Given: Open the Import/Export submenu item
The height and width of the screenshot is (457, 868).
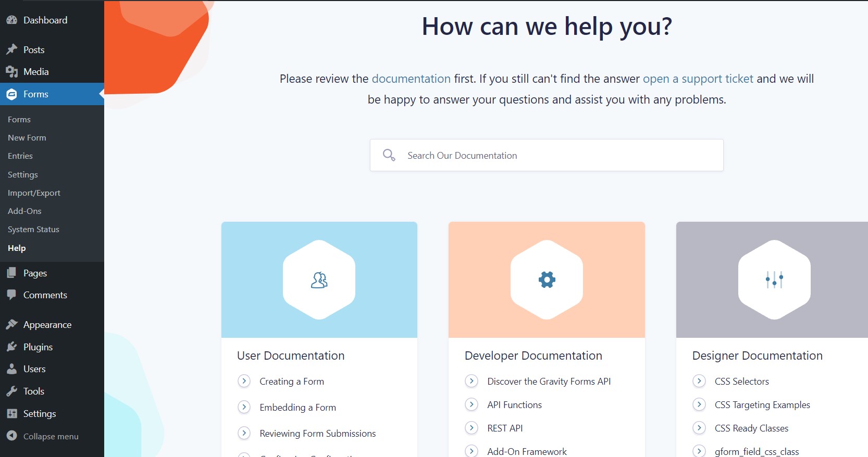Looking at the screenshot, I should [x=34, y=193].
